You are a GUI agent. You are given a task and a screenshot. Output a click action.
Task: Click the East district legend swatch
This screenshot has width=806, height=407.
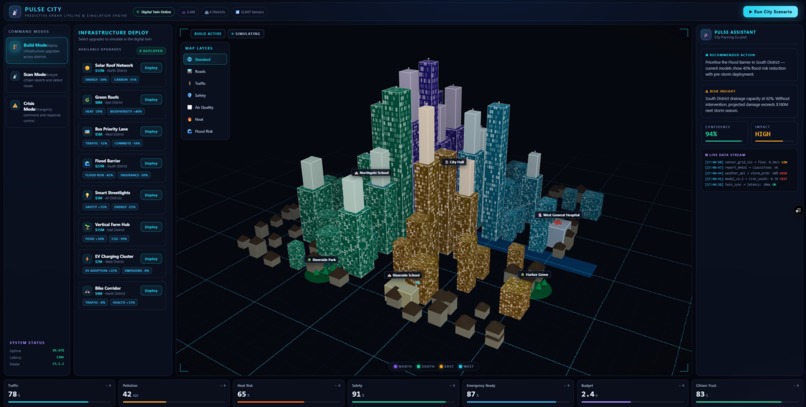[x=441, y=366]
